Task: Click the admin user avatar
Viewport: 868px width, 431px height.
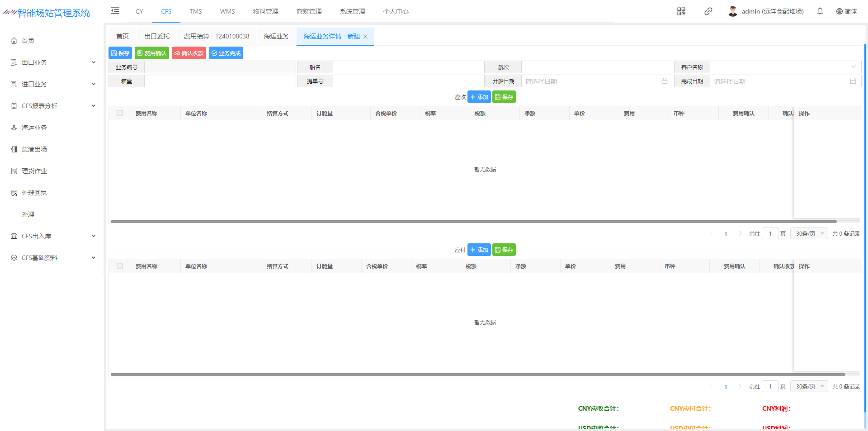Action: (733, 11)
